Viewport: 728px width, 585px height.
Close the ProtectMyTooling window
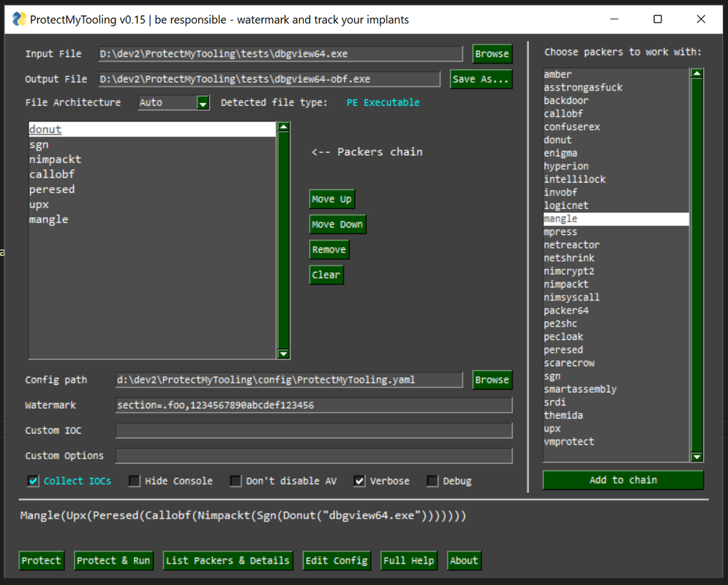click(701, 19)
